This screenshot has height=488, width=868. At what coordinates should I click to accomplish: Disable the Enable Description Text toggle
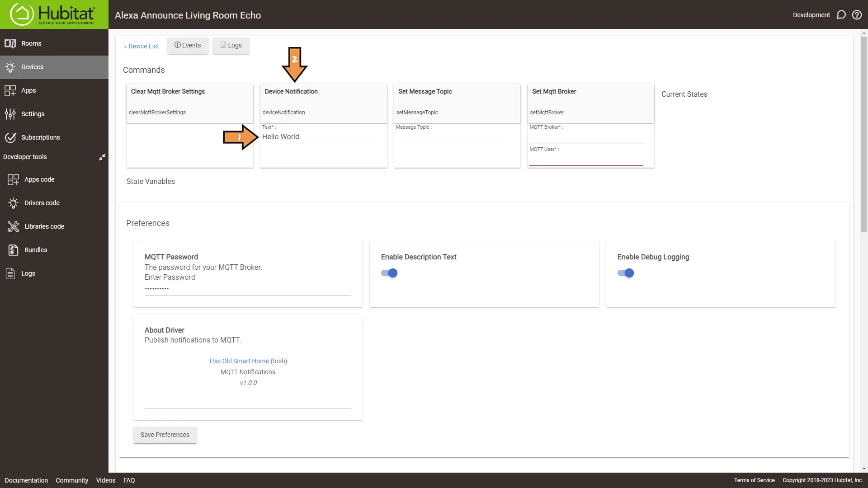389,273
